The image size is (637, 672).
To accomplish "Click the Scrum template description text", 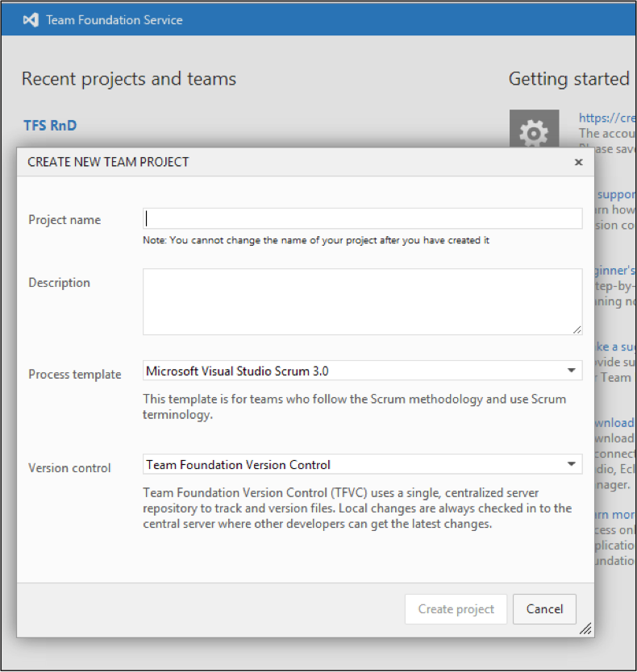I will click(354, 407).
